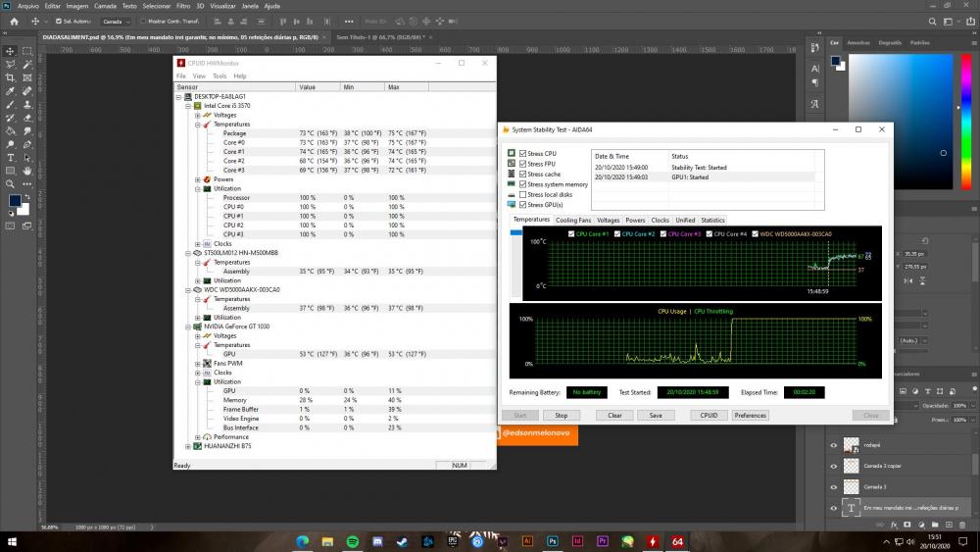Viewport: 980px width, 552px height.
Task: Select the Zoom tool in toolbar
Action: pyautogui.click(x=10, y=183)
